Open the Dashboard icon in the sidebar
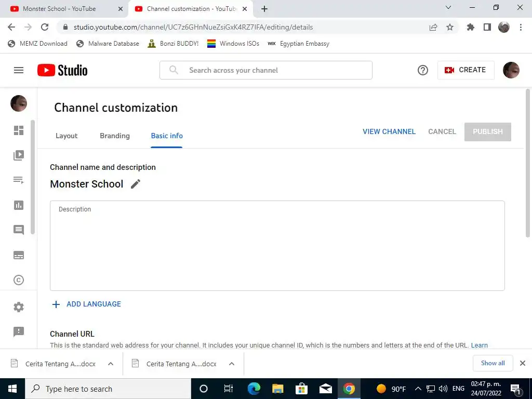The image size is (532, 399). click(x=19, y=130)
